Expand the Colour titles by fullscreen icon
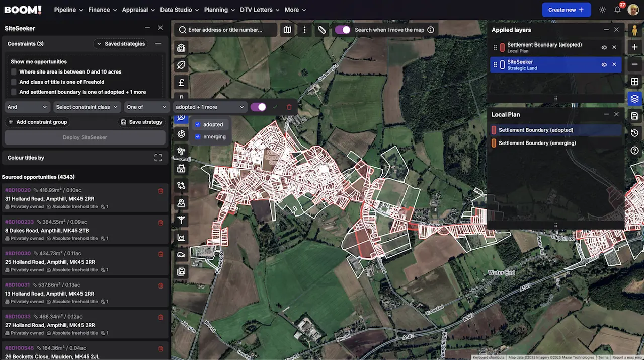Screen dimensions: 644x360 pos(158,158)
